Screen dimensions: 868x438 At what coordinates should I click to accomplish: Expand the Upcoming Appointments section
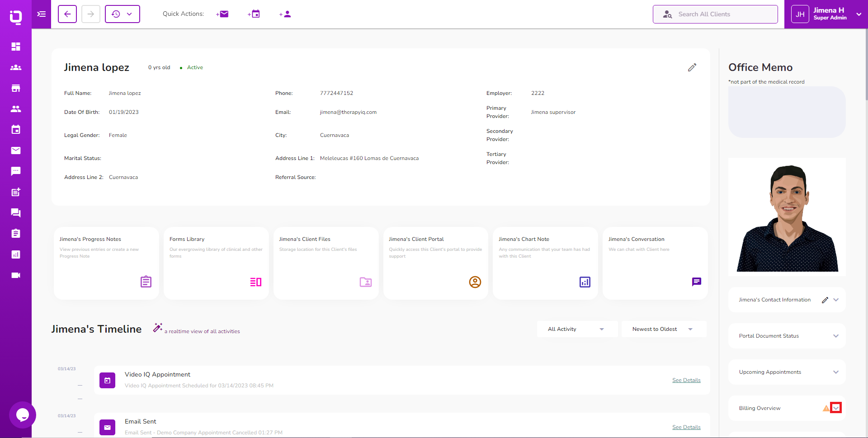coord(836,372)
